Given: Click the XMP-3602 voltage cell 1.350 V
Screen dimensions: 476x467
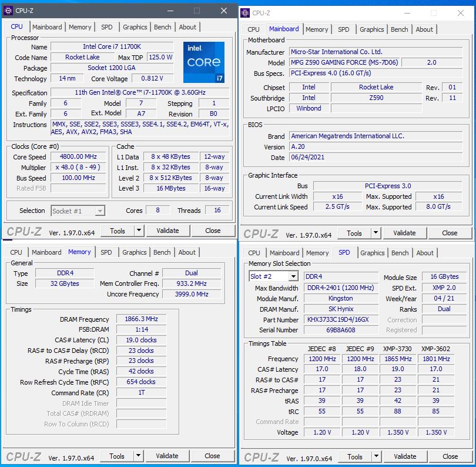Looking at the screenshot, I should point(436,432).
